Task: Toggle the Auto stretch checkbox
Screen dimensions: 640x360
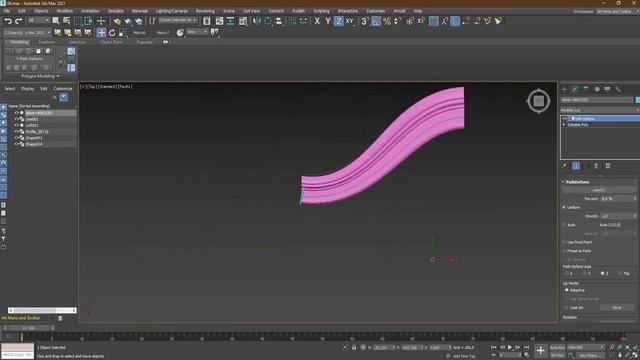Action: pyautogui.click(x=564, y=224)
